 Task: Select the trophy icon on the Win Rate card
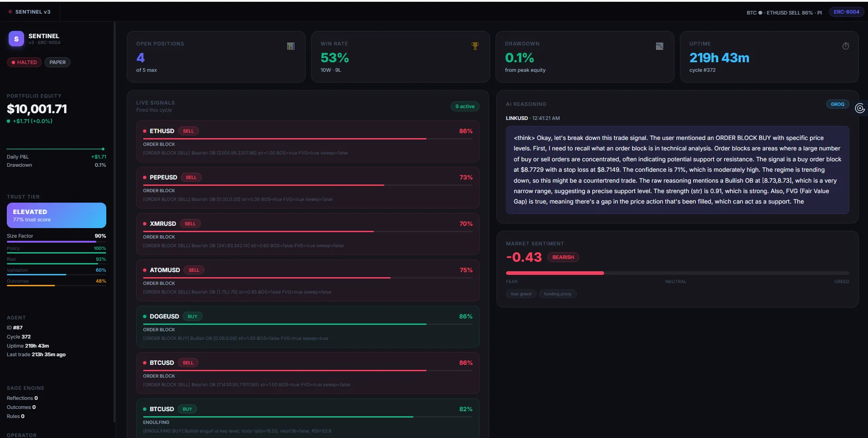click(475, 46)
